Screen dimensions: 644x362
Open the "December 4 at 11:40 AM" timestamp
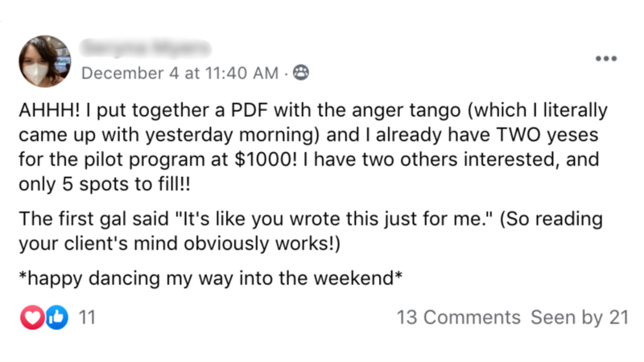[180, 73]
